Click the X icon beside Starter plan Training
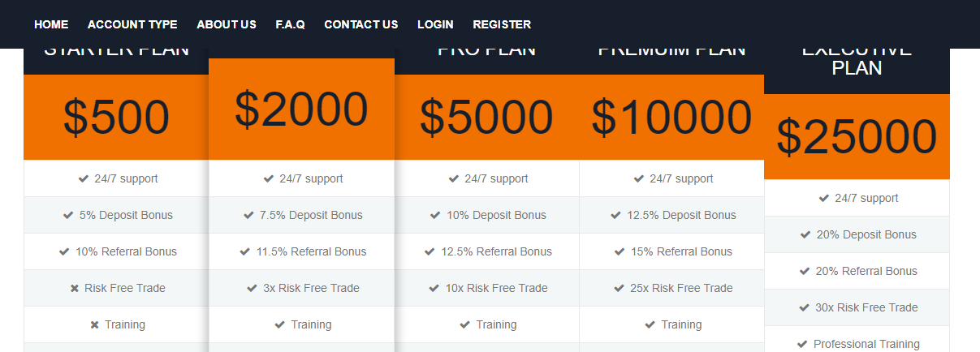The height and width of the screenshot is (352, 980). [94, 324]
